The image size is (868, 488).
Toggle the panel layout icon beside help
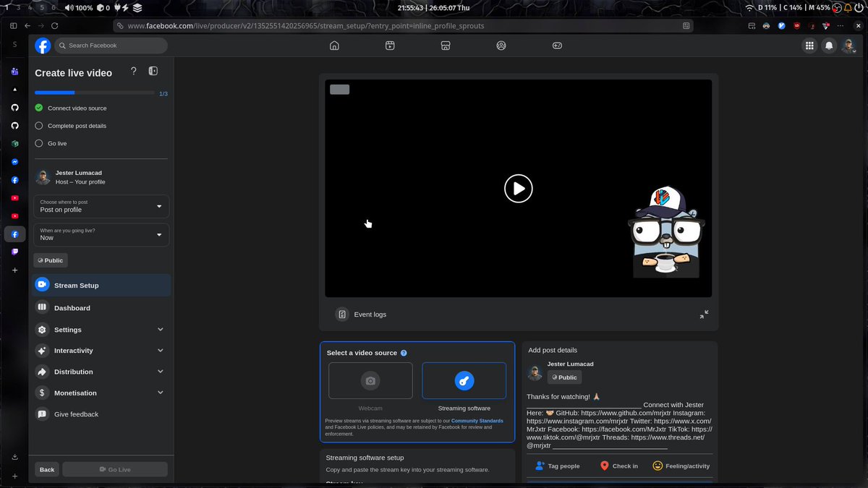(153, 71)
